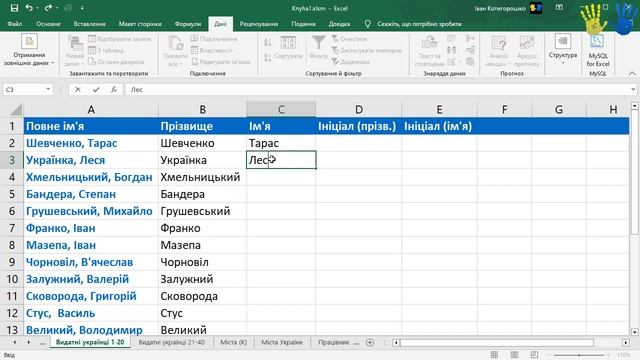Image resolution: width=640 pixels, height=360 pixels.
Task: Click the З таблиці command
Action: pyautogui.click(x=106, y=50)
